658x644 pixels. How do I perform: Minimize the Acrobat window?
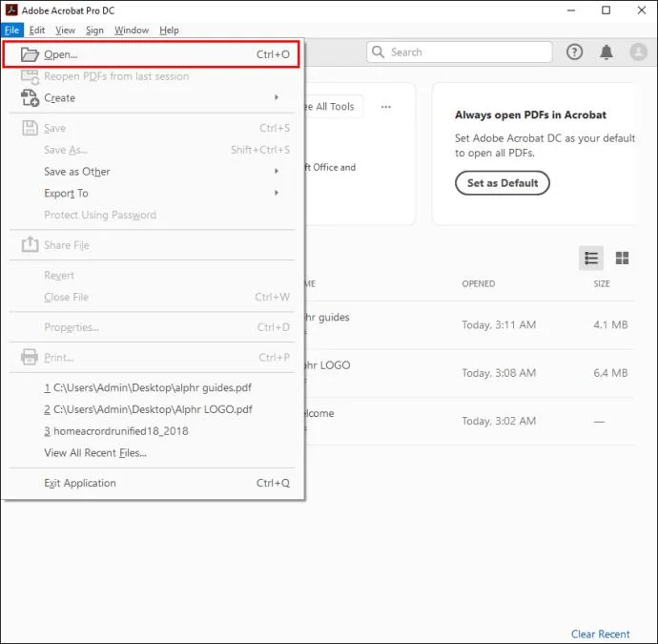click(570, 10)
